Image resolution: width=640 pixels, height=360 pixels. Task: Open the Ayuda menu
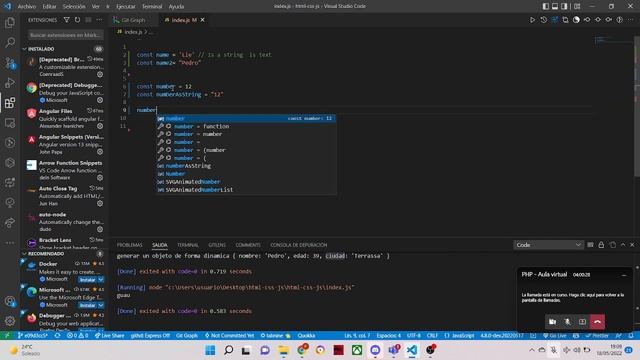(x=176, y=7)
